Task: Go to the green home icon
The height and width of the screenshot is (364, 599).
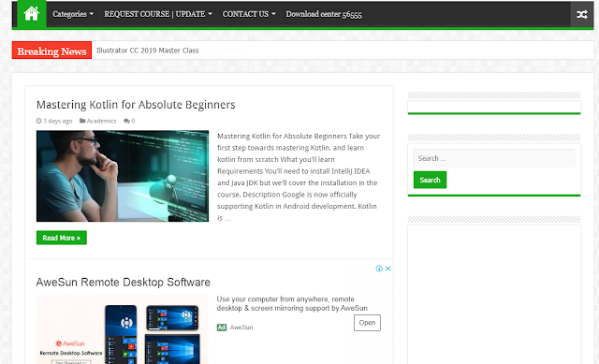Action: [x=31, y=14]
